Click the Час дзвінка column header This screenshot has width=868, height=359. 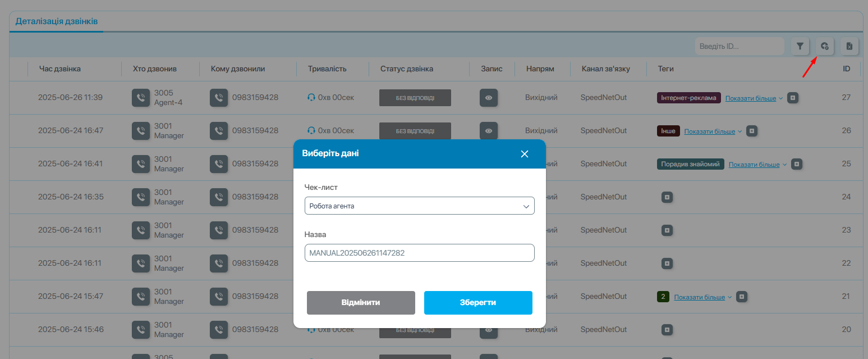(x=60, y=69)
